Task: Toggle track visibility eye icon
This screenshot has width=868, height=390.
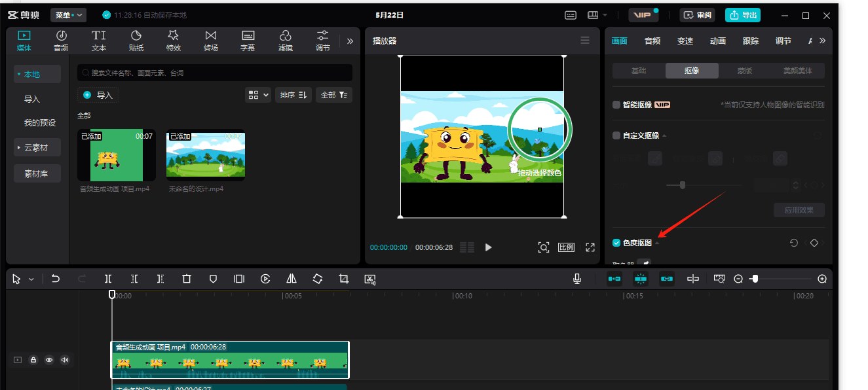Action: click(49, 360)
